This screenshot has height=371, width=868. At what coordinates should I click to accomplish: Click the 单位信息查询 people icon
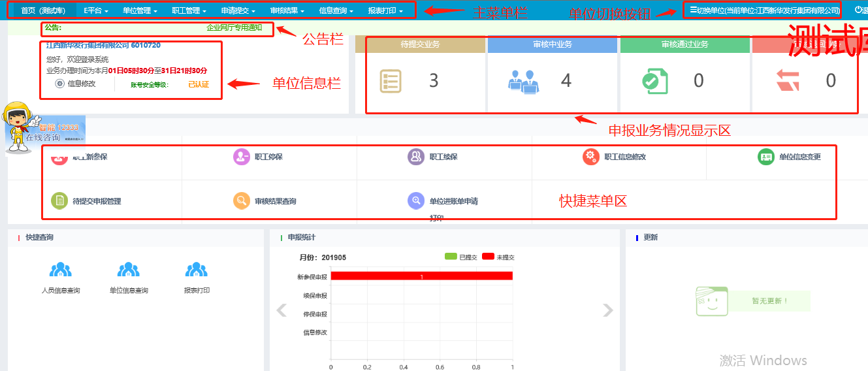pos(129,269)
